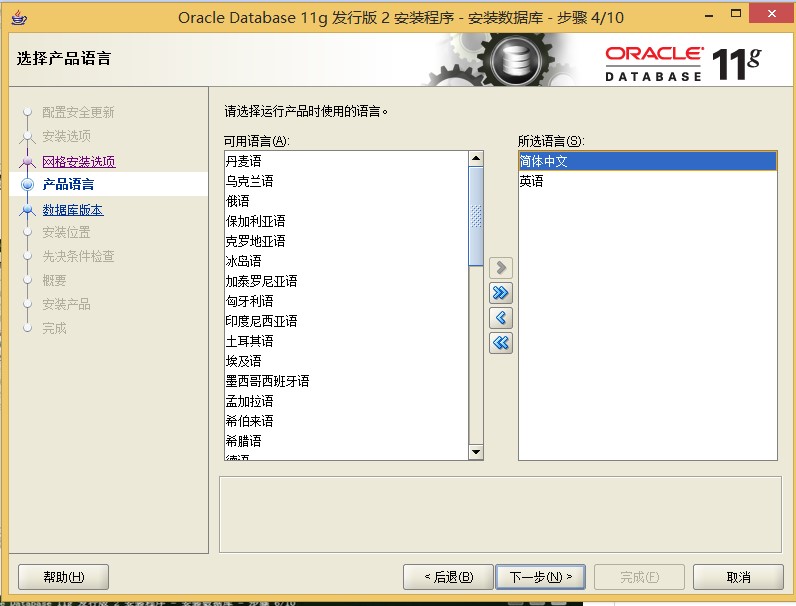Click the remove single left arrow button
Viewport: 796px width, 606px height.
click(x=501, y=318)
